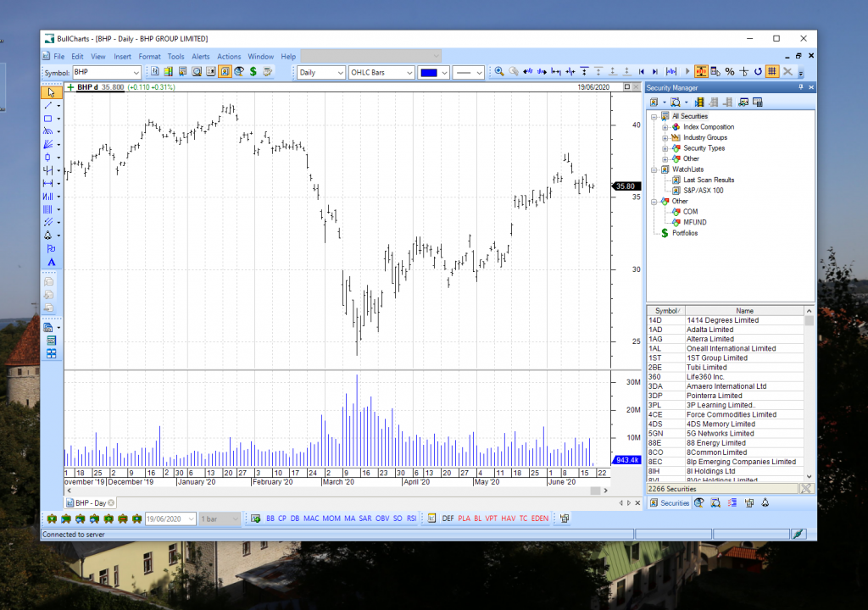
Task: Toggle the highlighted watchlist icon near the Symbol box
Action: [224, 71]
